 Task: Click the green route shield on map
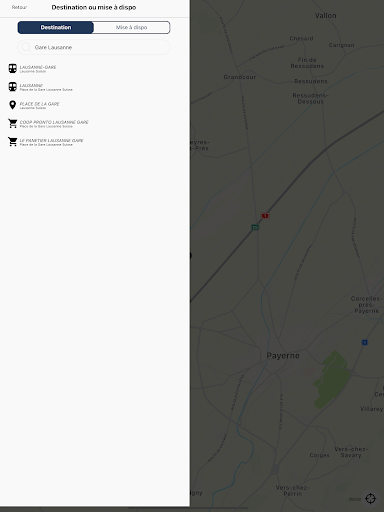255,227
